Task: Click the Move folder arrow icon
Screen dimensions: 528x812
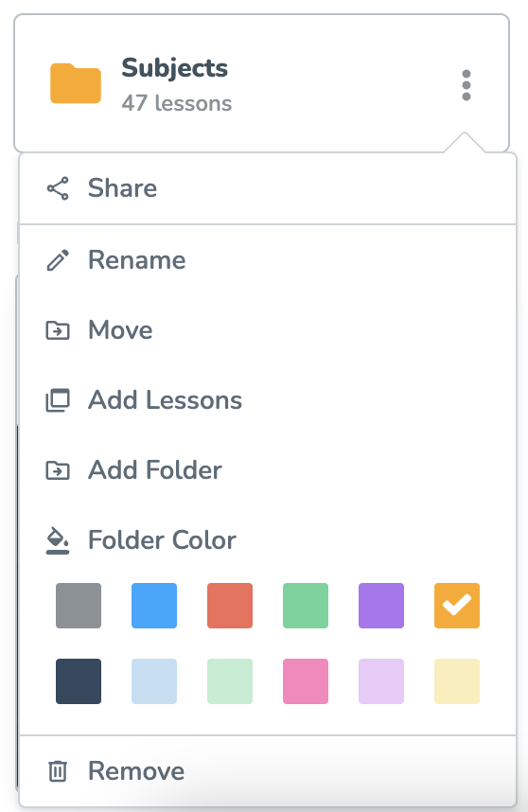Action: (x=58, y=330)
